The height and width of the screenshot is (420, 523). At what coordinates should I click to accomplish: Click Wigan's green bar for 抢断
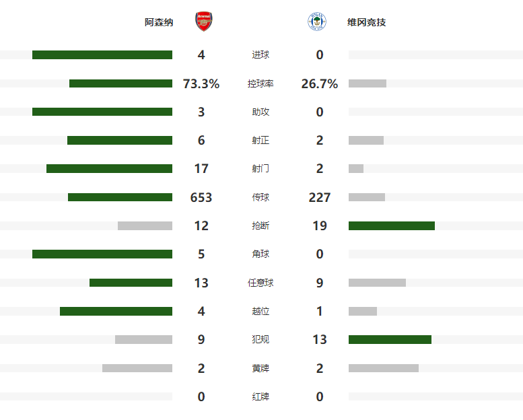pos(392,226)
